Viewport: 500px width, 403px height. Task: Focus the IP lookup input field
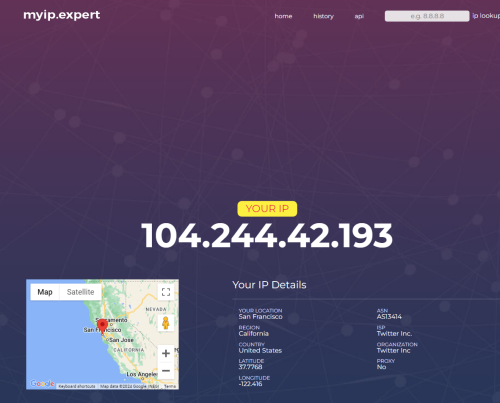point(427,16)
